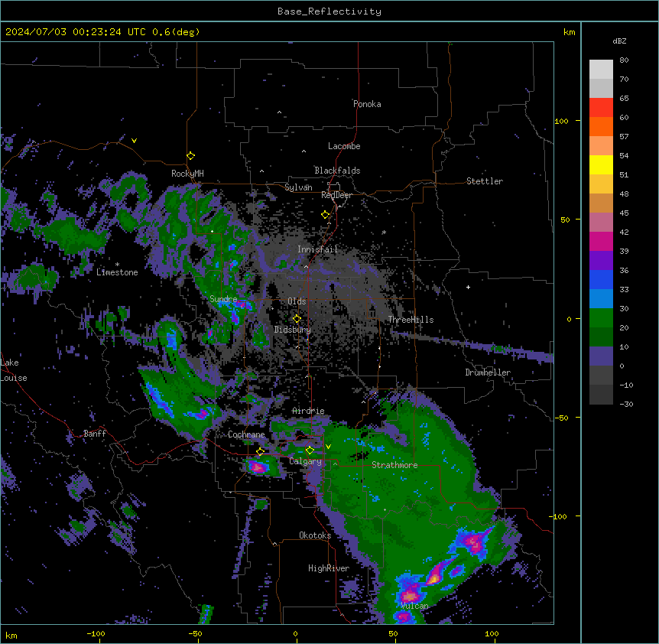The width and height of the screenshot is (659, 644).
Task: Select the yellow 51-54 dBZ legend swatch
Action: [601, 164]
